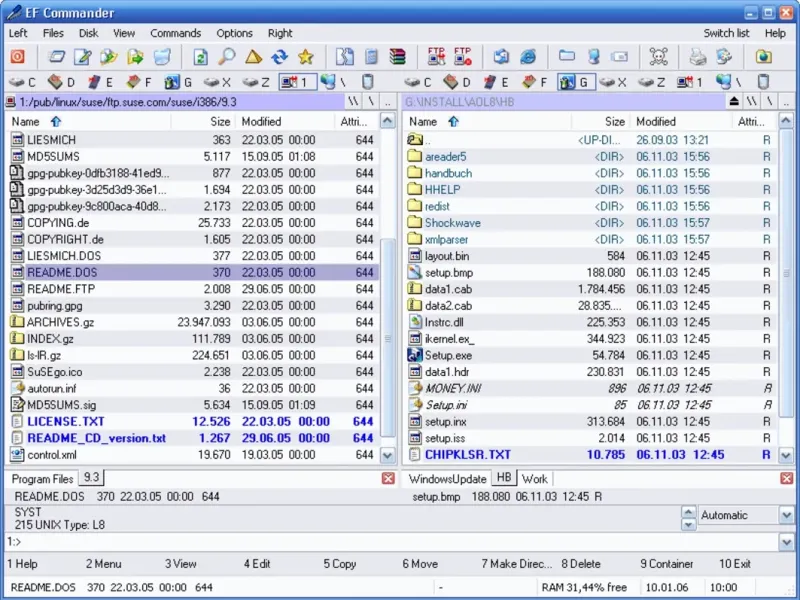Click the red power icon in toolbar

tap(19, 57)
